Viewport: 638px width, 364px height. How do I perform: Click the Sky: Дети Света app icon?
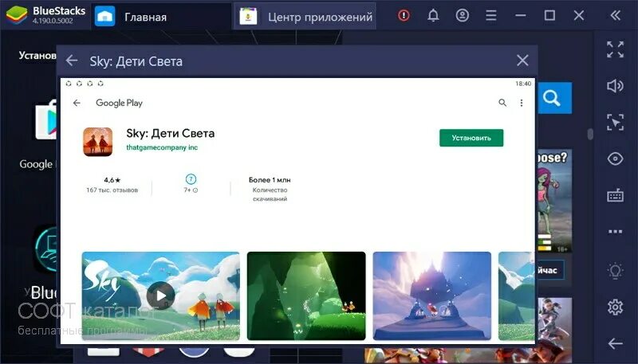click(97, 142)
